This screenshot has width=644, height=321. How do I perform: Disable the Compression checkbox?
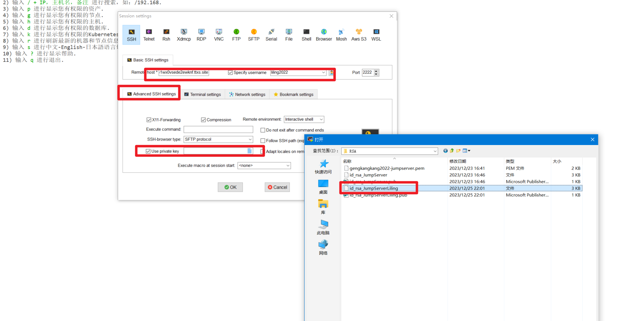coord(204,120)
